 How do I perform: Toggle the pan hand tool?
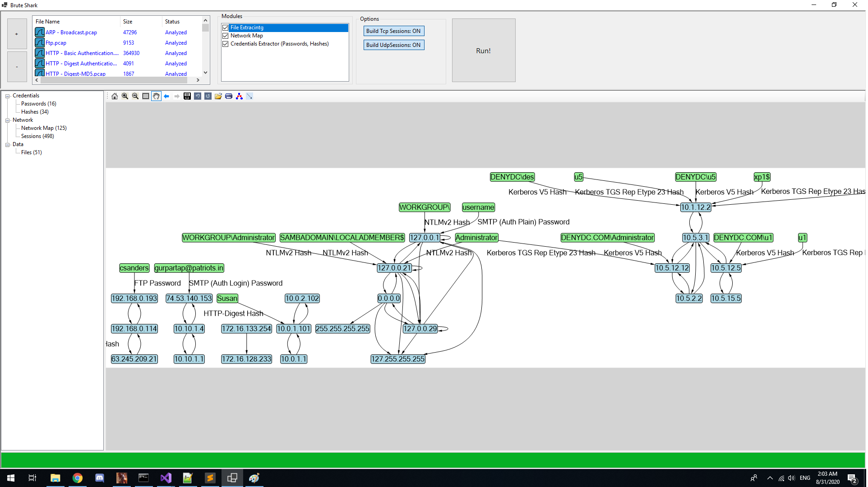tap(156, 96)
